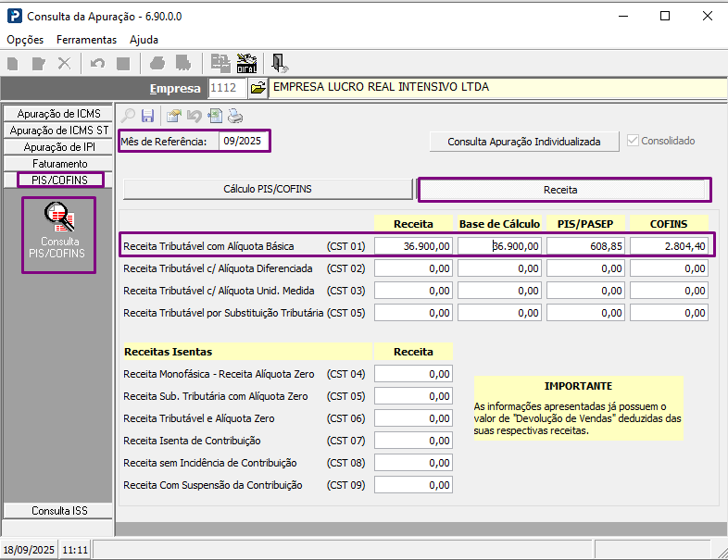This screenshot has width=728, height=560.
Task: Expand the Consulta ISS section
Action: (58, 510)
